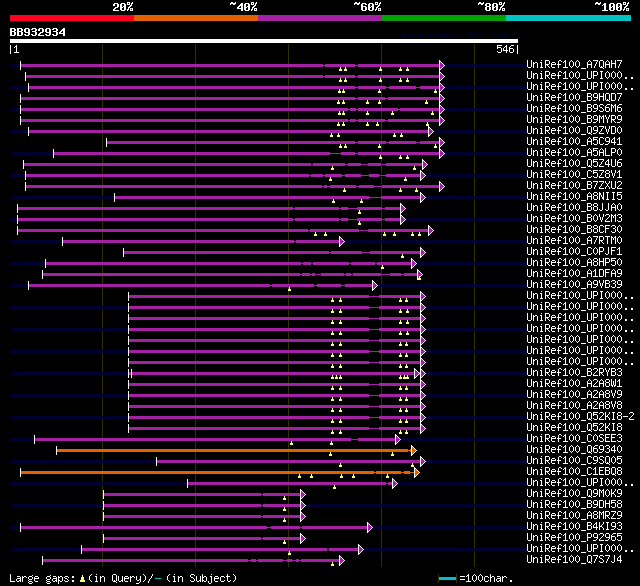Click the alignment bar of B4KI93
The image size is (640, 586).
[194, 528]
